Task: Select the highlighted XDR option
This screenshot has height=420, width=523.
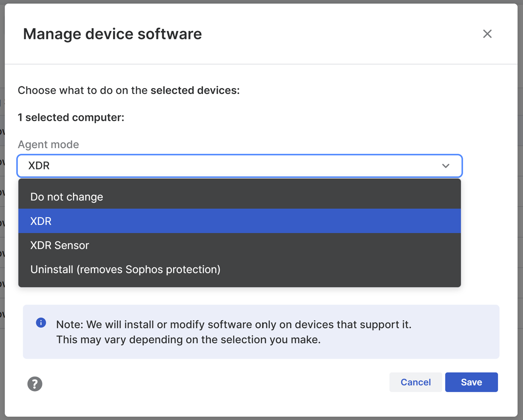Action: 41,221
